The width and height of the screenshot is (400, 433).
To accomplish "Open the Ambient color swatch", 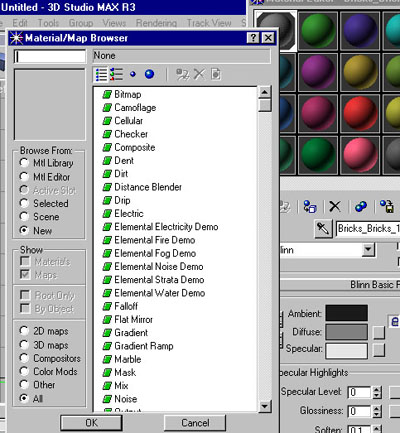I will tap(347, 313).
